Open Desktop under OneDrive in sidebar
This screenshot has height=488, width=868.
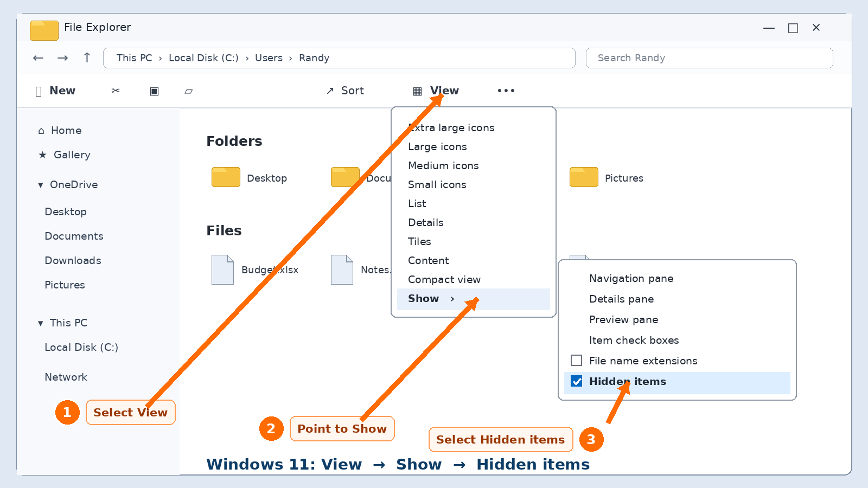click(x=66, y=212)
